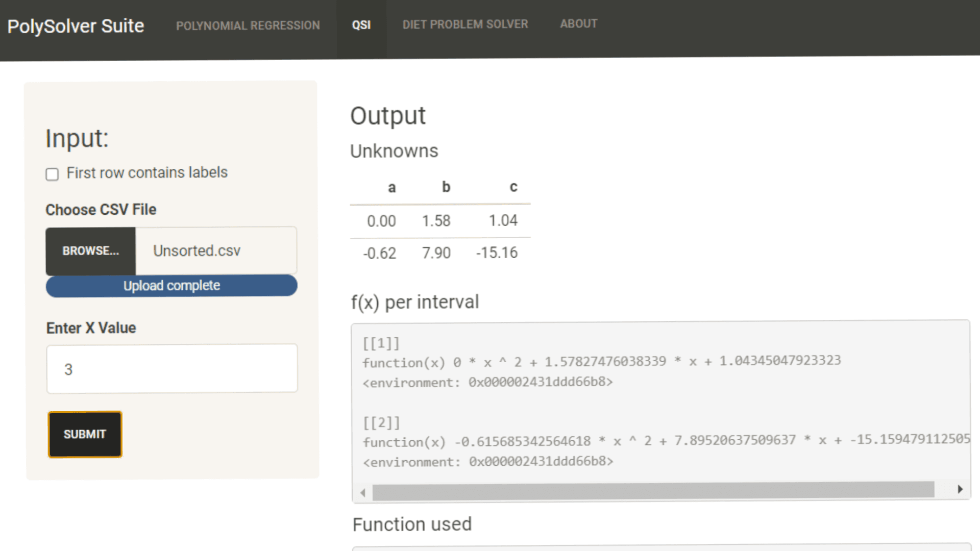Click column header b in Unknowns table

[446, 187]
